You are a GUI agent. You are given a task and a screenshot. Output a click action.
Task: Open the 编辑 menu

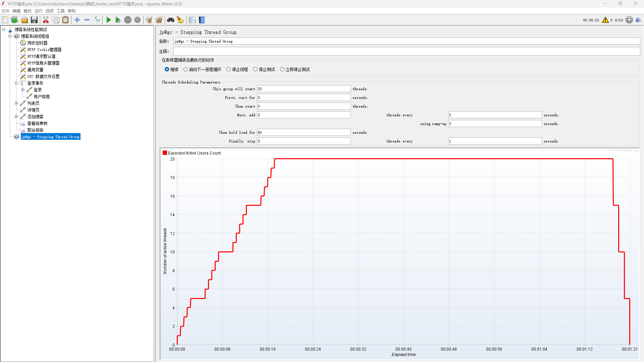click(16, 11)
